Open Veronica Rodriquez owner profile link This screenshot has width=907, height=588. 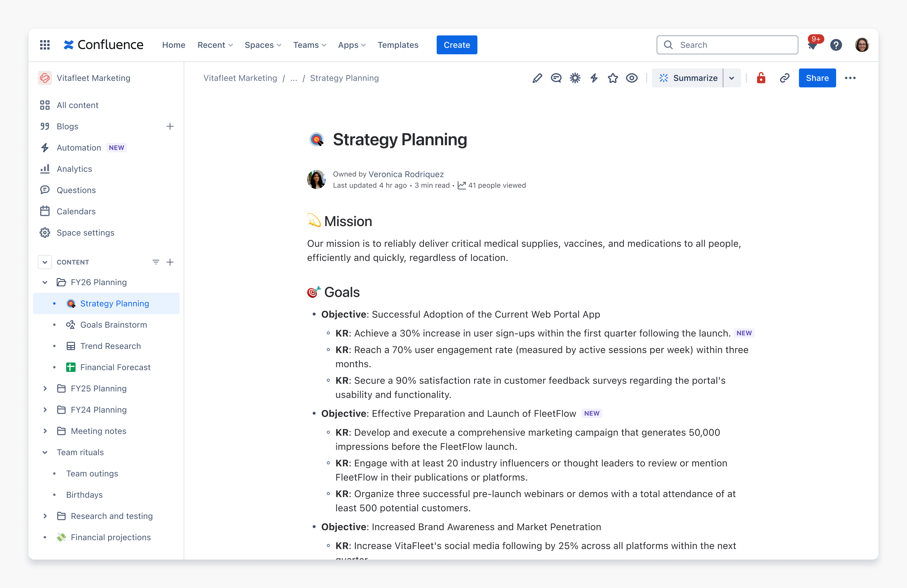[406, 174]
